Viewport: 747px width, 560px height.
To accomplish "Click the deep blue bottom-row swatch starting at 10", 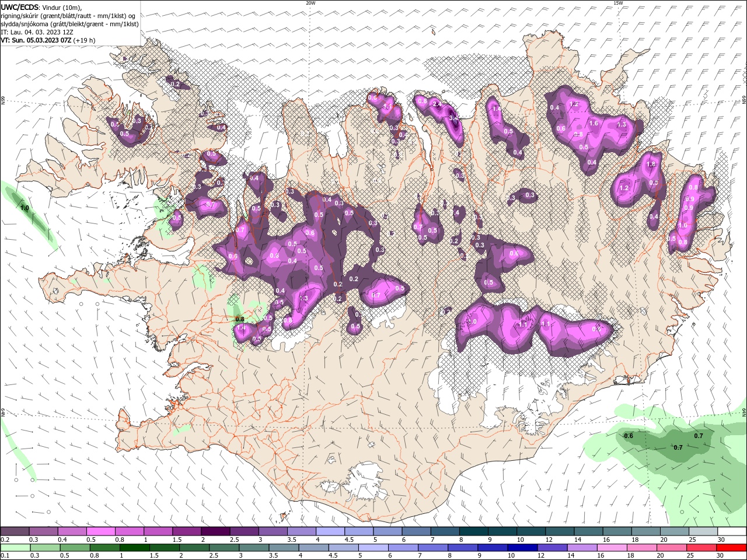I will pos(522,548).
